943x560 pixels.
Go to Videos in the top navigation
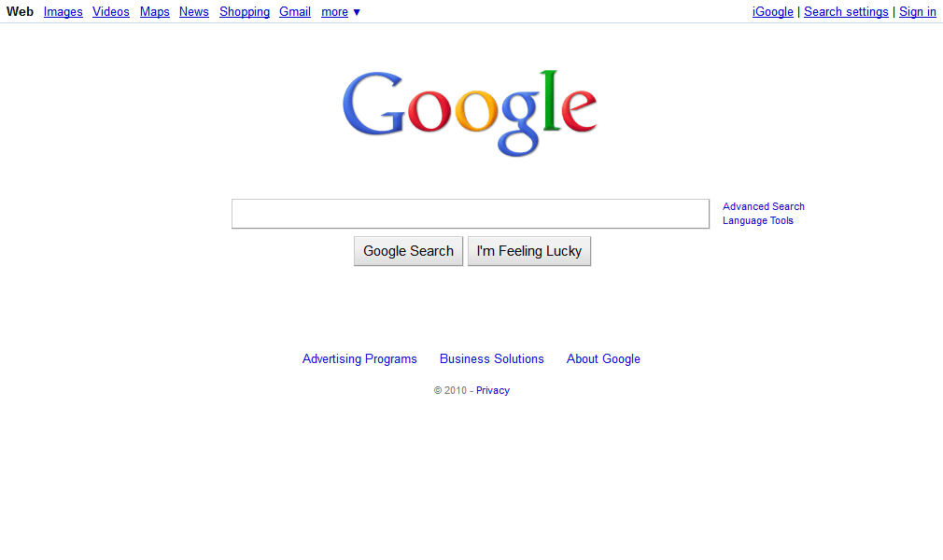111,12
